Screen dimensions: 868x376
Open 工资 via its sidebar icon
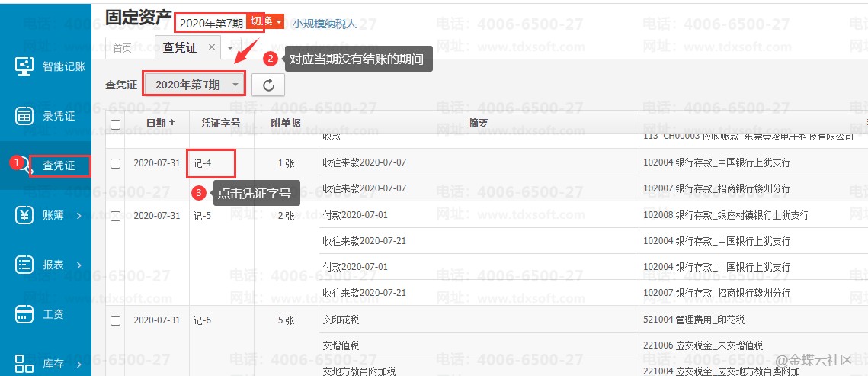point(24,313)
